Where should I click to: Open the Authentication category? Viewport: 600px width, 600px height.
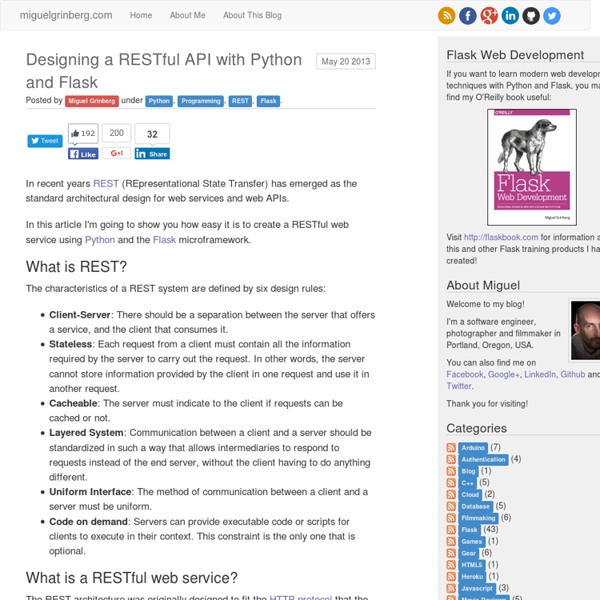483,460
